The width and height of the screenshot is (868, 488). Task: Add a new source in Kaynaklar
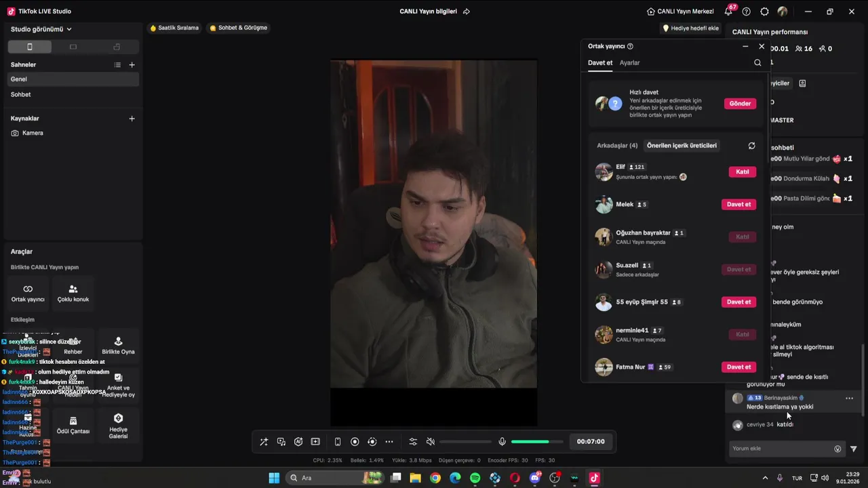click(x=132, y=119)
